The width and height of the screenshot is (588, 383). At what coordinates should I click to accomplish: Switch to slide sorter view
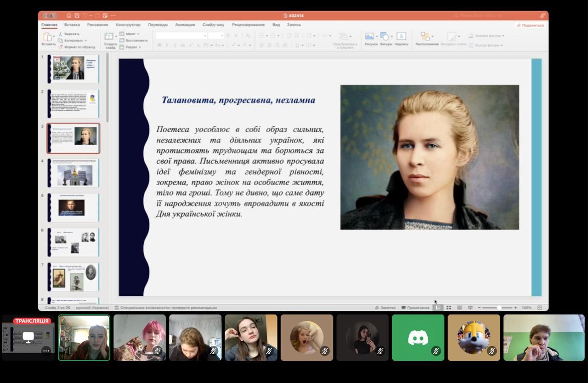(x=448, y=308)
